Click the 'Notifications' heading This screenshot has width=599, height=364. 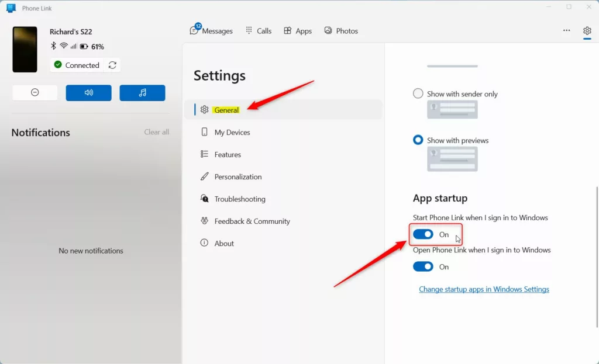[40, 133]
